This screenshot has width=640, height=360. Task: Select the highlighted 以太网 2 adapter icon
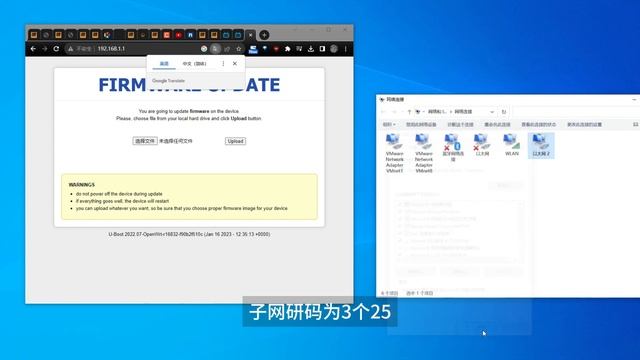pos(541,145)
